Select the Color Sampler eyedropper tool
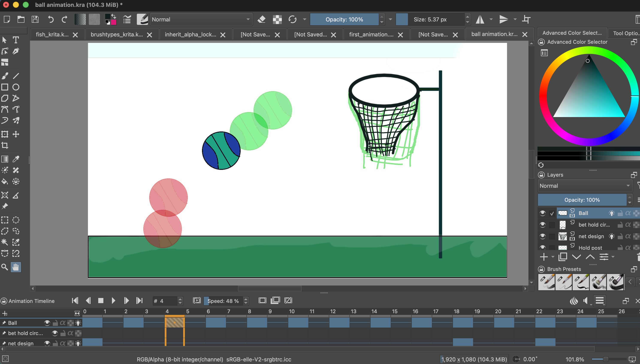640x364 pixels. click(16, 159)
